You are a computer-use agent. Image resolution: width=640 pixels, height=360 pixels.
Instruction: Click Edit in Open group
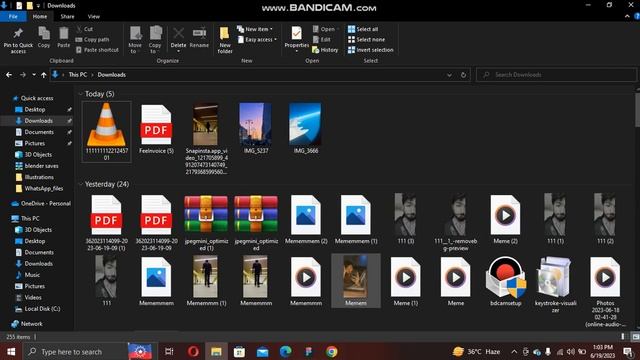point(322,40)
